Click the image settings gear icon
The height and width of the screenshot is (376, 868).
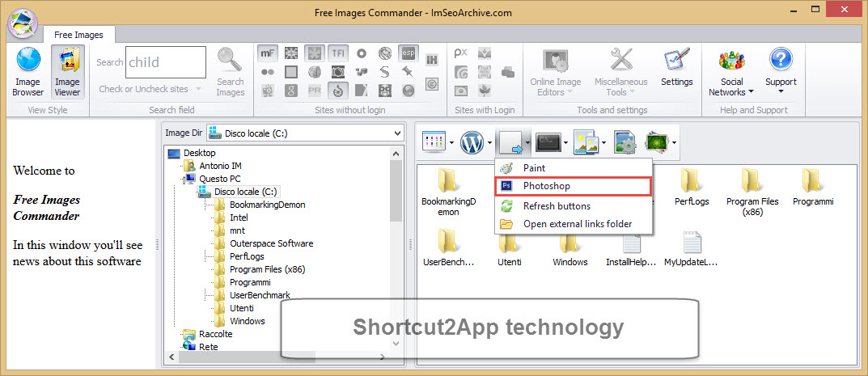pyautogui.click(x=625, y=144)
